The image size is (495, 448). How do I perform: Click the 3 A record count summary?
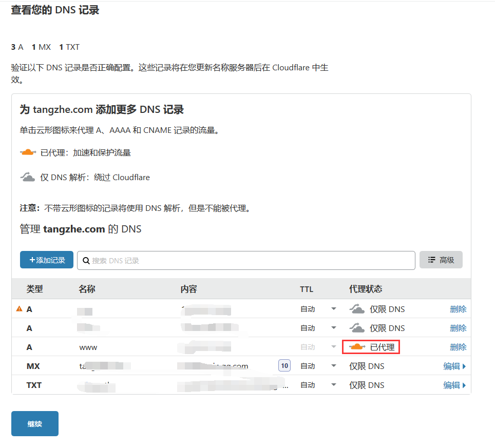[x=17, y=47]
